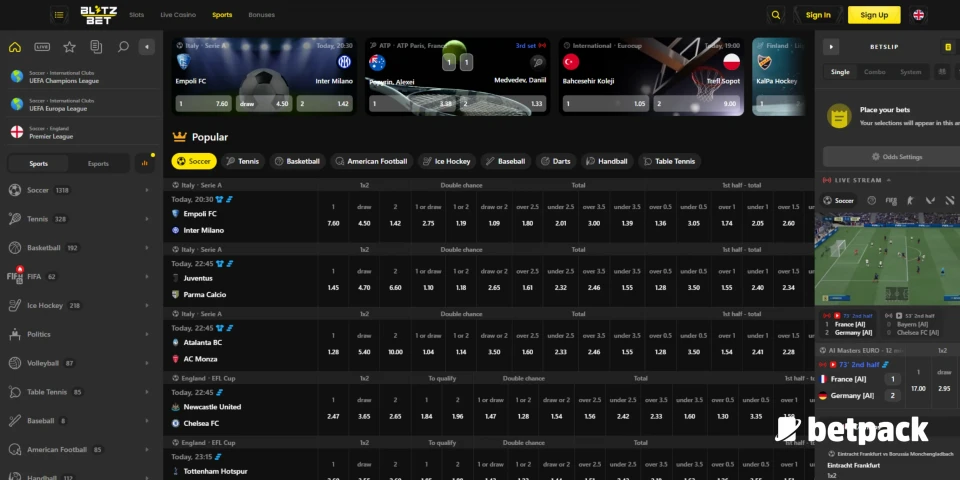Open the Favorites star icon
The height and width of the screenshot is (480, 960).
tap(69, 47)
